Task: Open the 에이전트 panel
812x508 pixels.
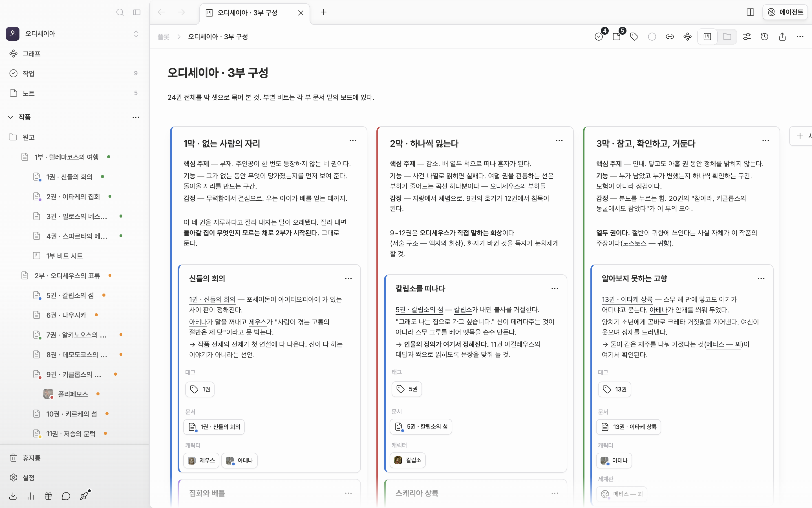Action: 785,12
